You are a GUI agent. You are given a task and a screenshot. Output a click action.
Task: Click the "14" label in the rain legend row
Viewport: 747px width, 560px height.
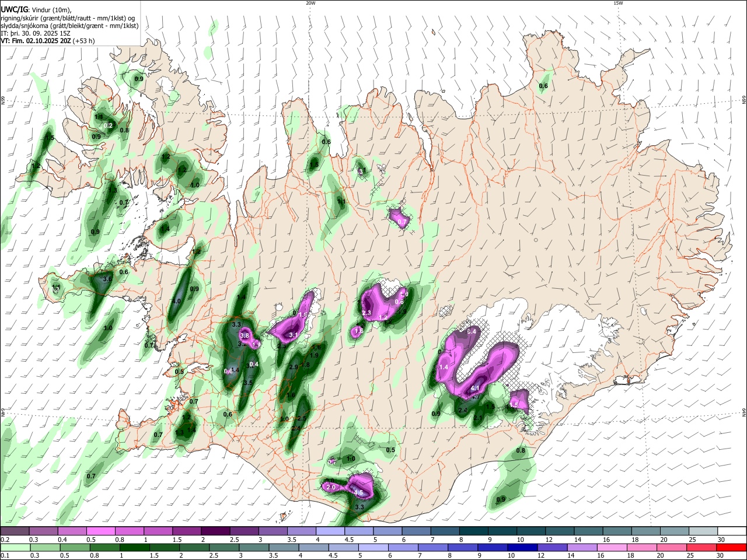(x=572, y=555)
